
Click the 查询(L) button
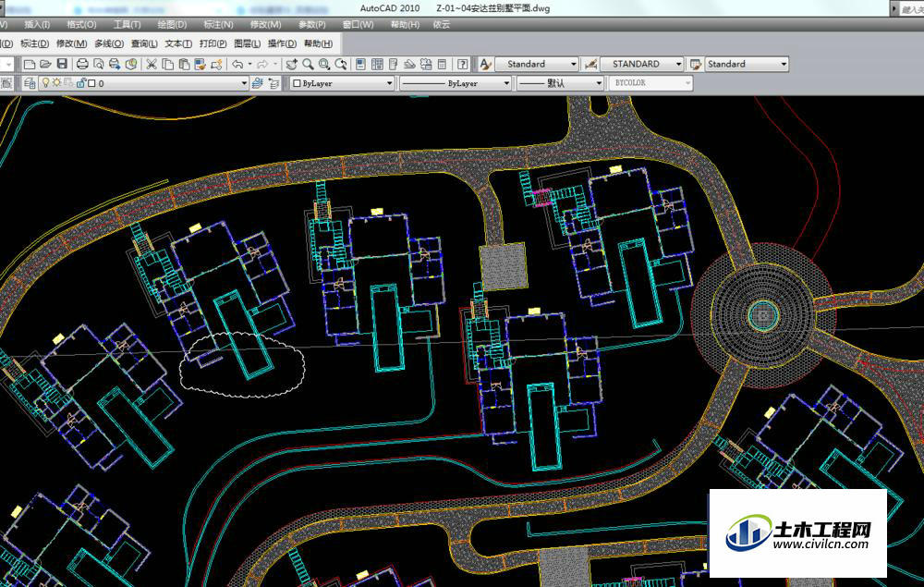144,43
